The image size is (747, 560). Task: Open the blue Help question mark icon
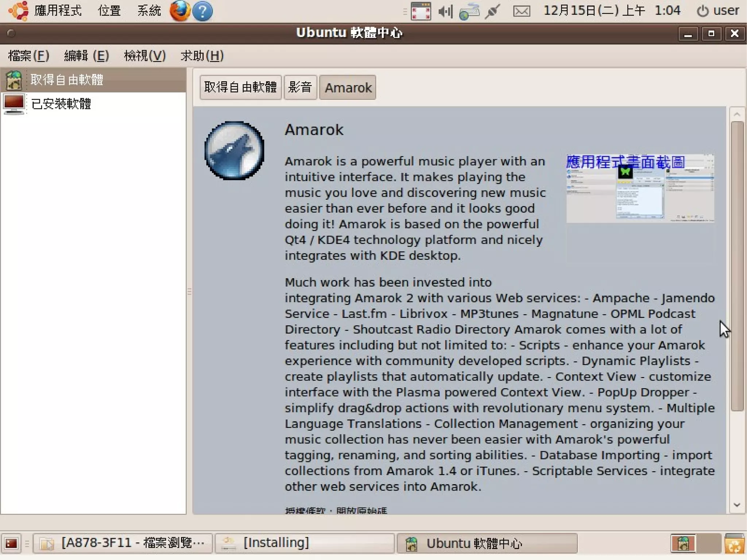pos(202,11)
